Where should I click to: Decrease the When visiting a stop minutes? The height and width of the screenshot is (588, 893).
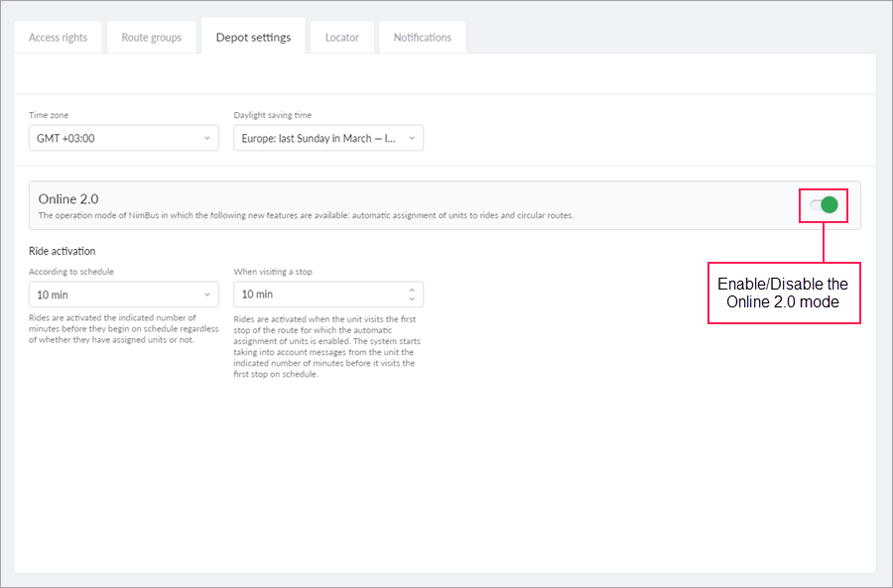[412, 299]
